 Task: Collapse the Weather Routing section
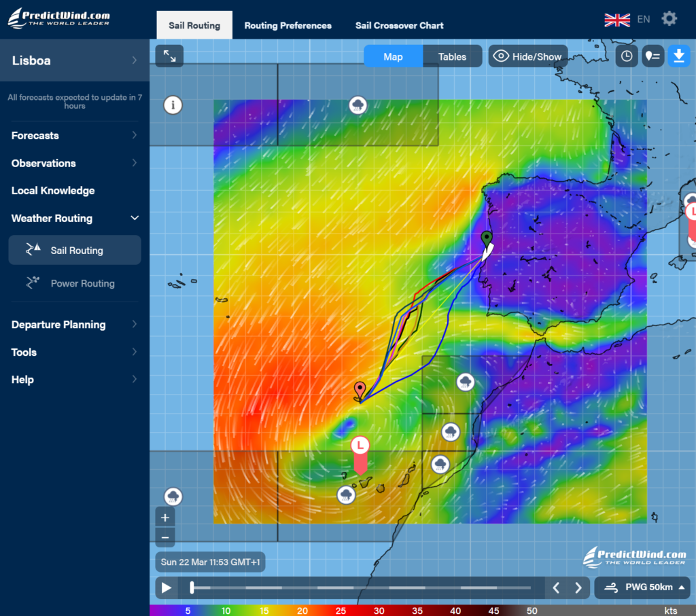[135, 218]
